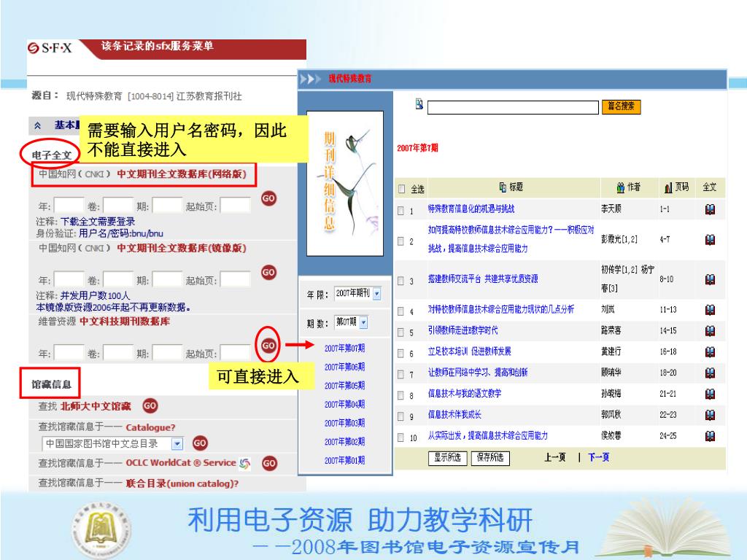Screen dimensions: 747x560
Task: Click 卷 field under CNKI 镜像版
Action: 118,279
